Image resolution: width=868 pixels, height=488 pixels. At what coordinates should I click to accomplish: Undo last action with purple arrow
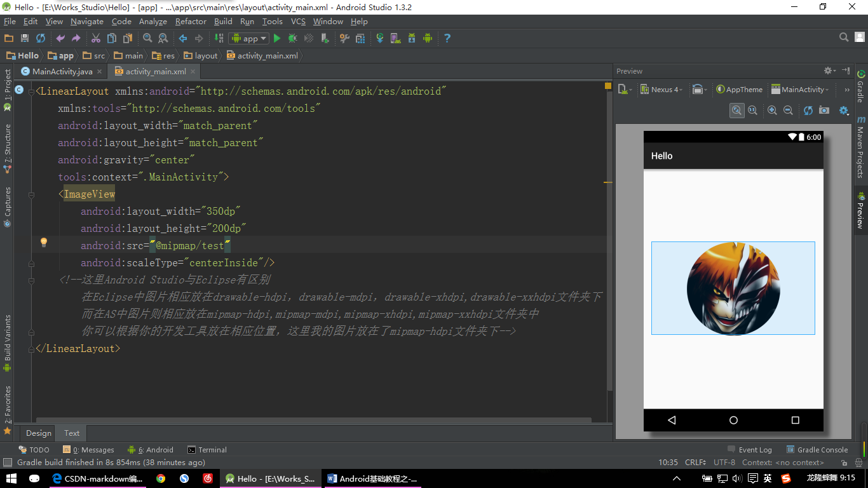click(60, 38)
